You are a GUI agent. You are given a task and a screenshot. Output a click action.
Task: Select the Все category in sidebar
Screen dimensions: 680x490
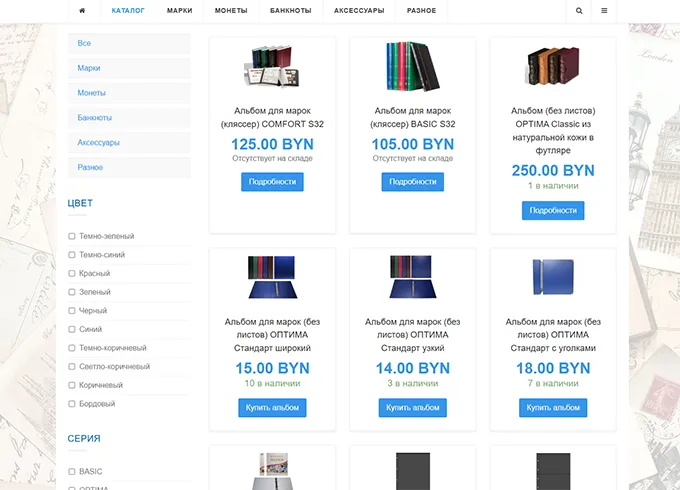129,43
